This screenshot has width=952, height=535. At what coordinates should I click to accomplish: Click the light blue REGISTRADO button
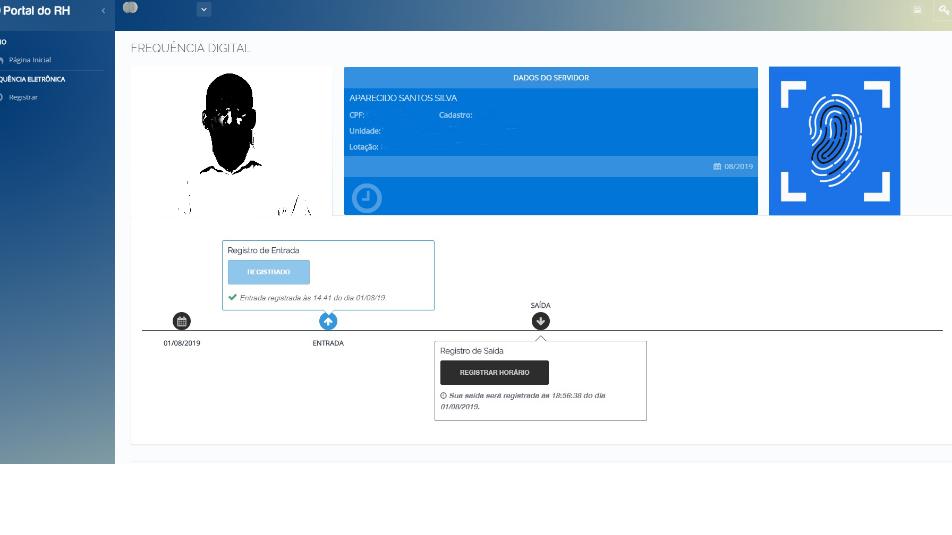click(268, 272)
